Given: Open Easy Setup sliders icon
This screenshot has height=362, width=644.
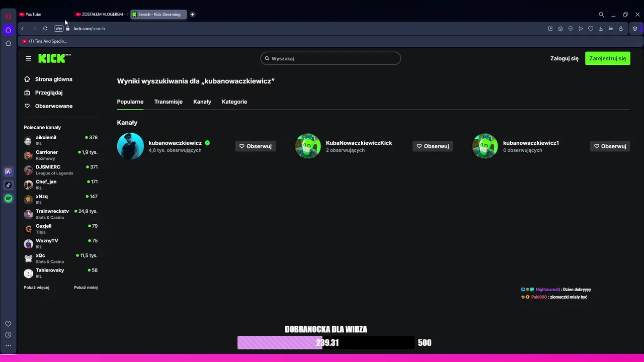Looking at the screenshot, I should 611,29.
